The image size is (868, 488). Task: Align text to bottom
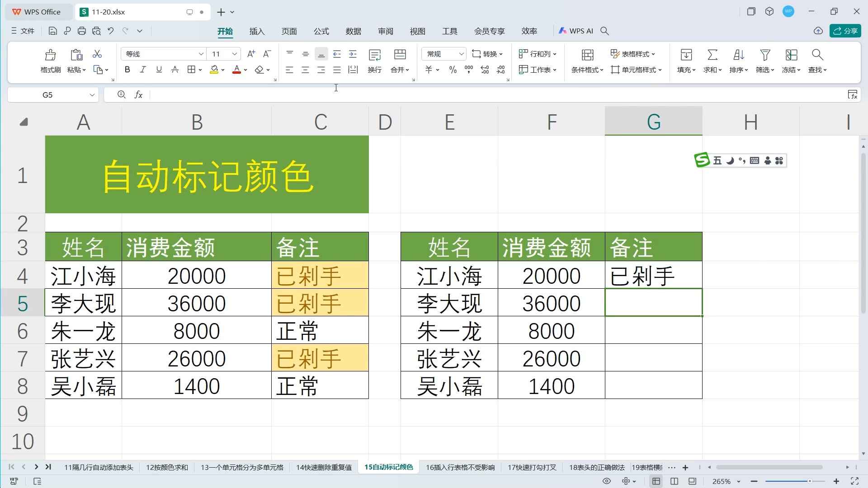(321, 54)
